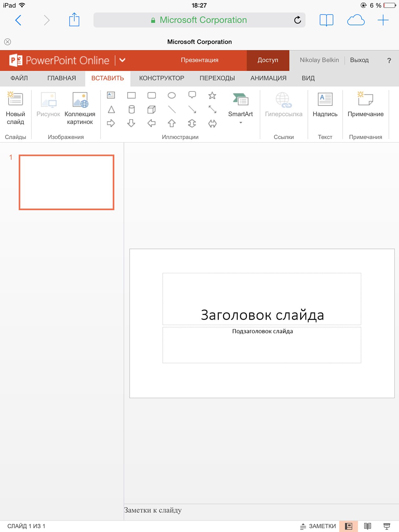Open the ПЕРЕХОДЫ tab
399x532 pixels.
click(217, 78)
